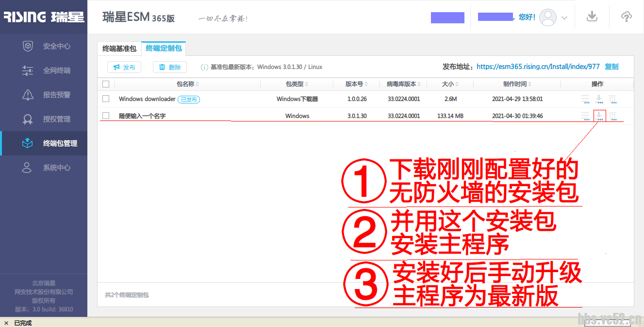Open details icon for Windows downloader row

585,99
